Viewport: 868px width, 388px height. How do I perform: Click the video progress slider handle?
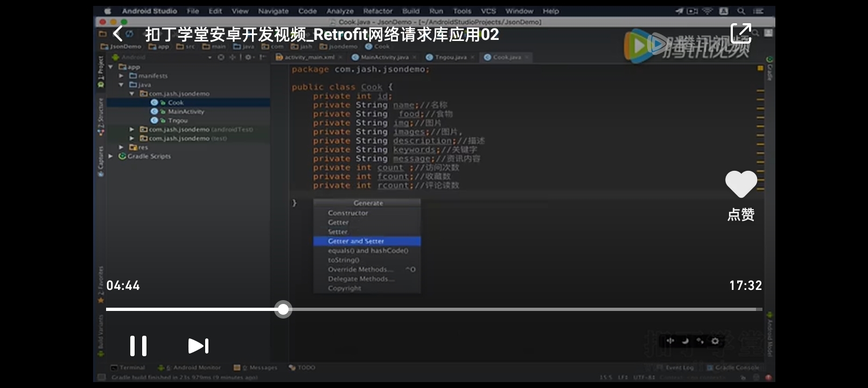283,309
